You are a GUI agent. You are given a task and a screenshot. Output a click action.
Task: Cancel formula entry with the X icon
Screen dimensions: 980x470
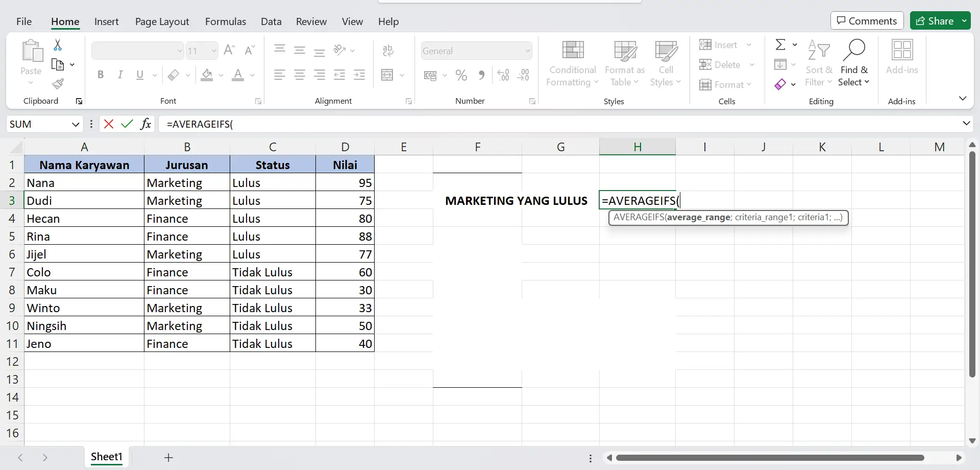click(x=109, y=124)
